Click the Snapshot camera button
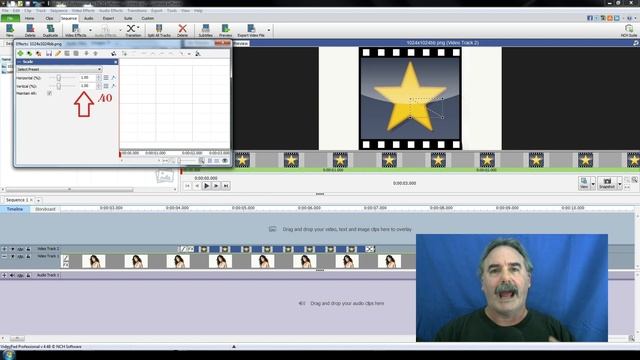Screen dimensions: 640x360 [x=607, y=183]
